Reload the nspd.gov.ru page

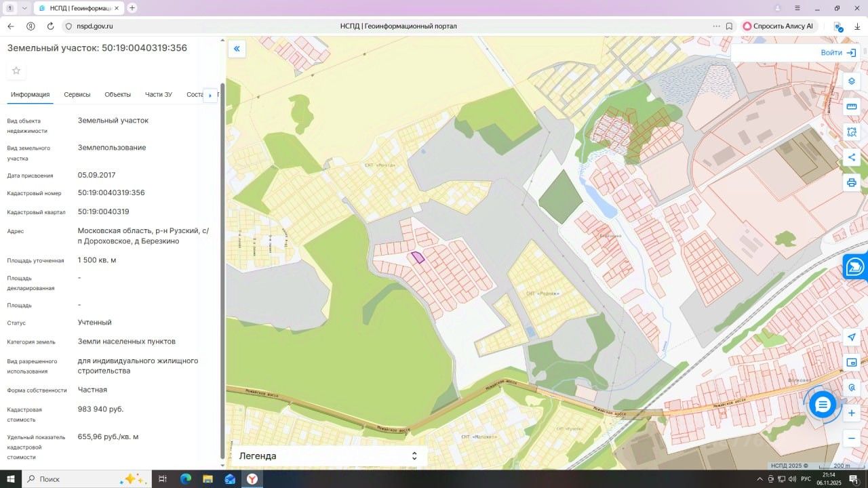(x=50, y=26)
